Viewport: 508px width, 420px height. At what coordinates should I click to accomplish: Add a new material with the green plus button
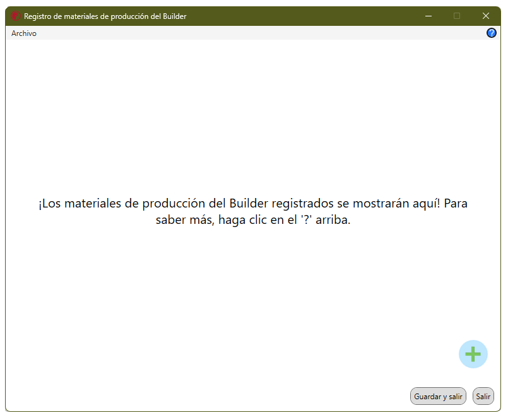point(473,354)
